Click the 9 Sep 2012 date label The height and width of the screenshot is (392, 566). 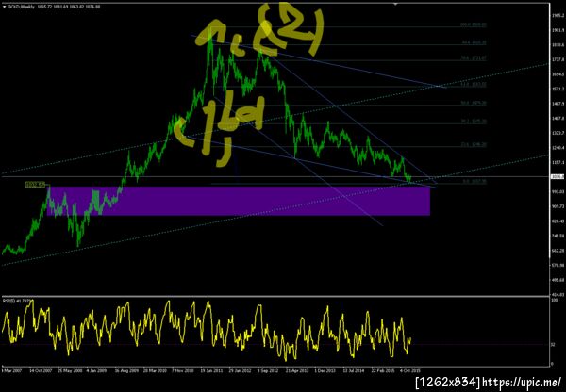point(269,370)
